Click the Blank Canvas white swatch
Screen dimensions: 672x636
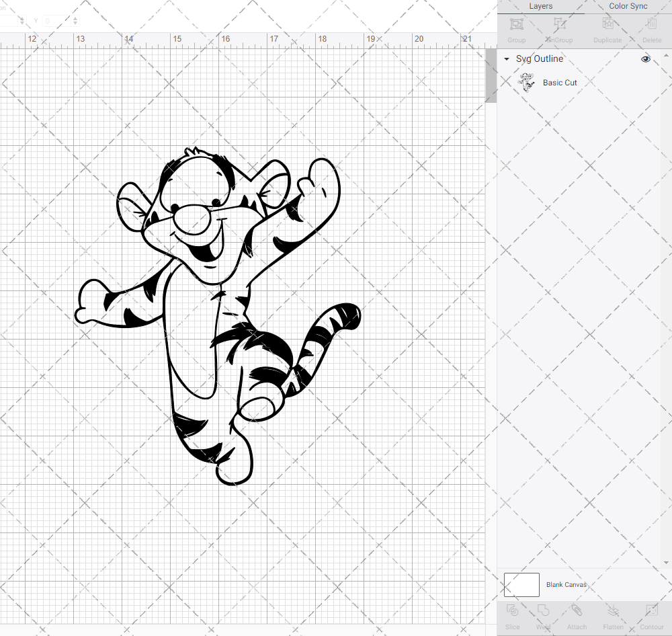pos(521,584)
